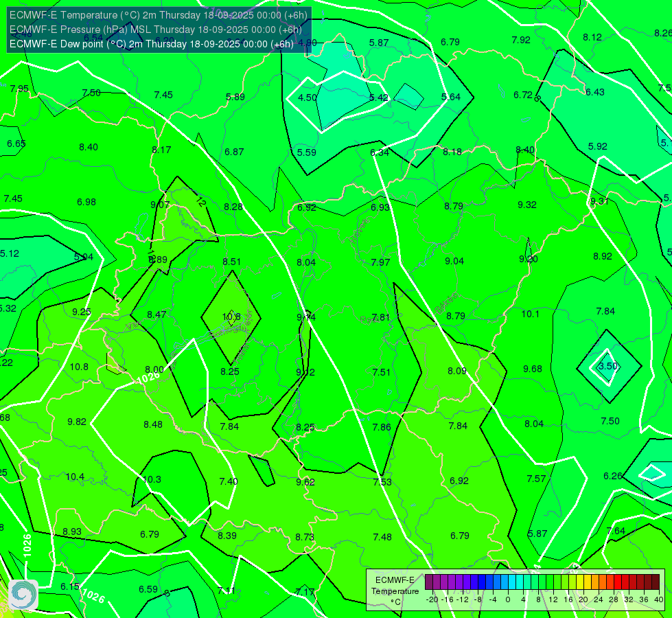Click the 10.1 dew point value
672x618 pixels.
point(530,314)
